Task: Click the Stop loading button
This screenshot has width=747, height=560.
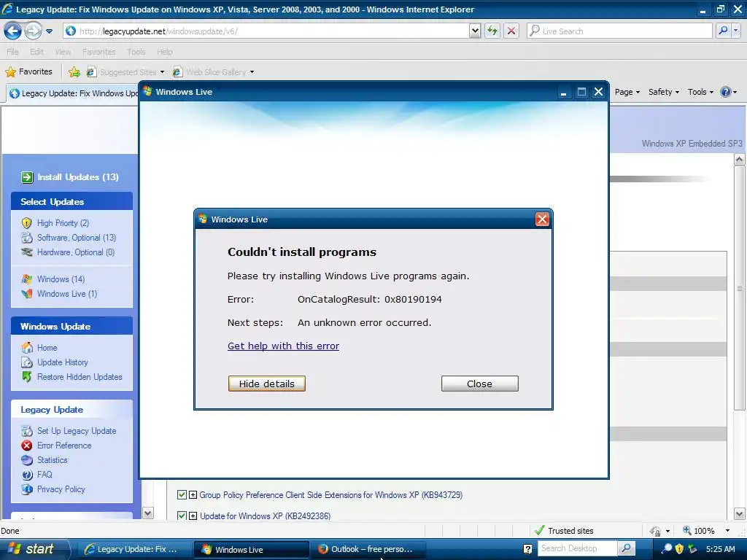Action: click(511, 31)
